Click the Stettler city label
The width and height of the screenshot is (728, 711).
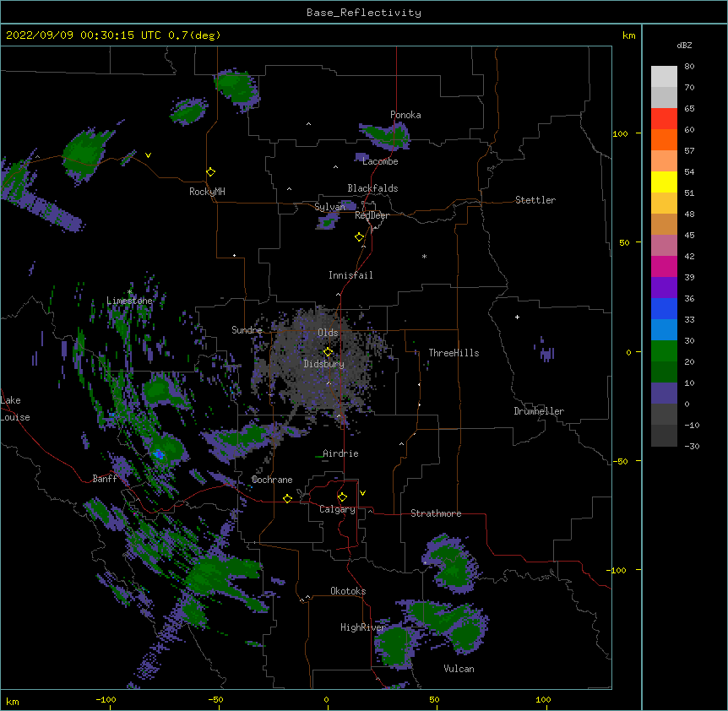pos(535,200)
